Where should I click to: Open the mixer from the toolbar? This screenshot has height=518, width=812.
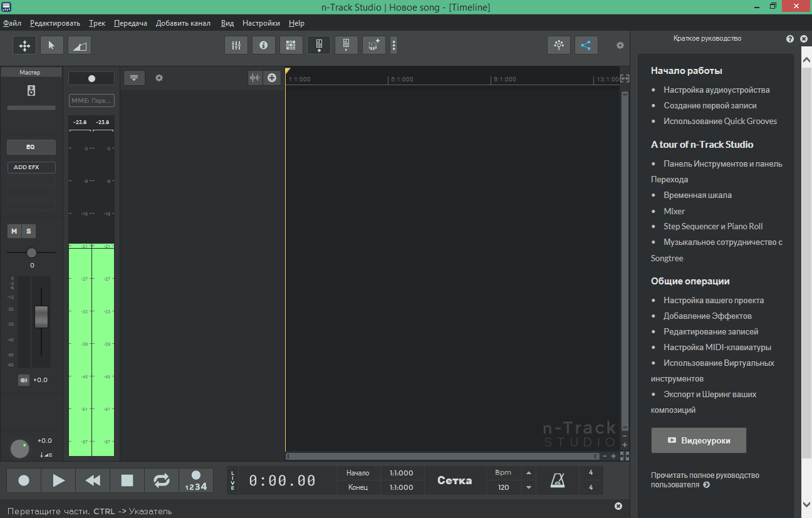coord(236,45)
